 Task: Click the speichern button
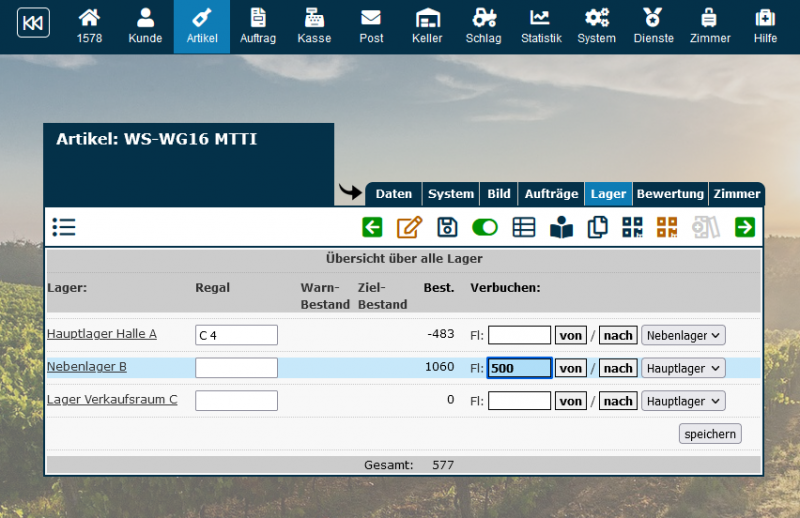point(710,434)
